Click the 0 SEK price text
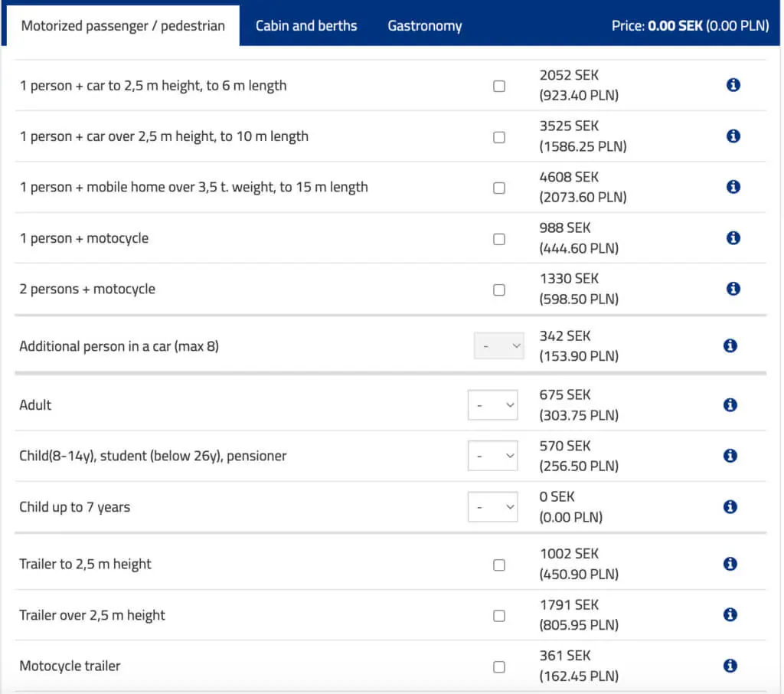 pos(557,497)
